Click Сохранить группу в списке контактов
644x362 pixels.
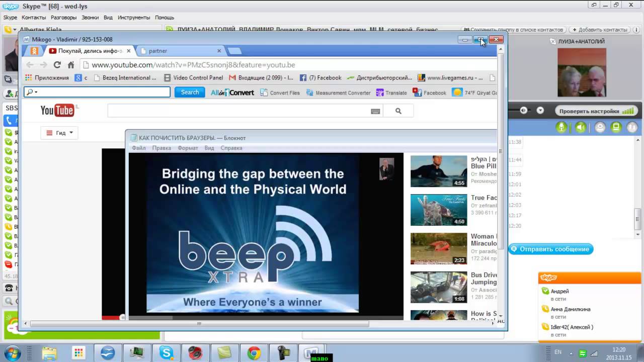coord(513,30)
